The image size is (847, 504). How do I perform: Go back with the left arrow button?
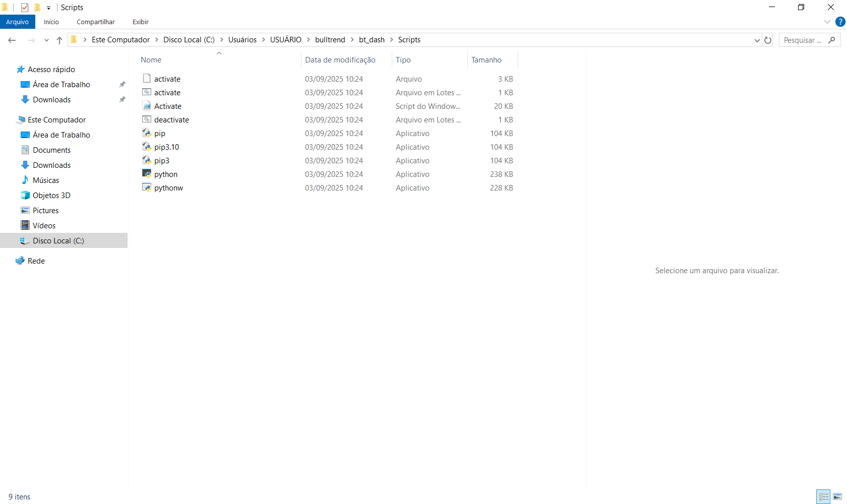(x=12, y=40)
